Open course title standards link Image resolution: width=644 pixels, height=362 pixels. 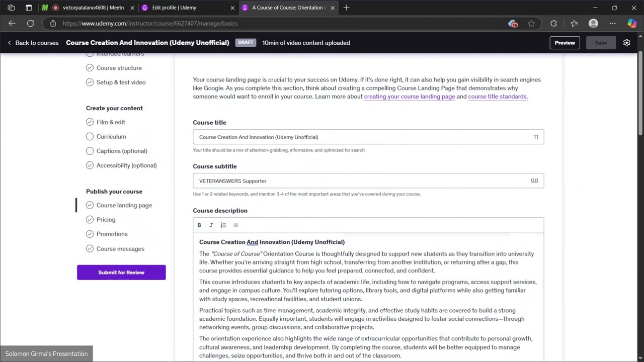pyautogui.click(x=498, y=97)
